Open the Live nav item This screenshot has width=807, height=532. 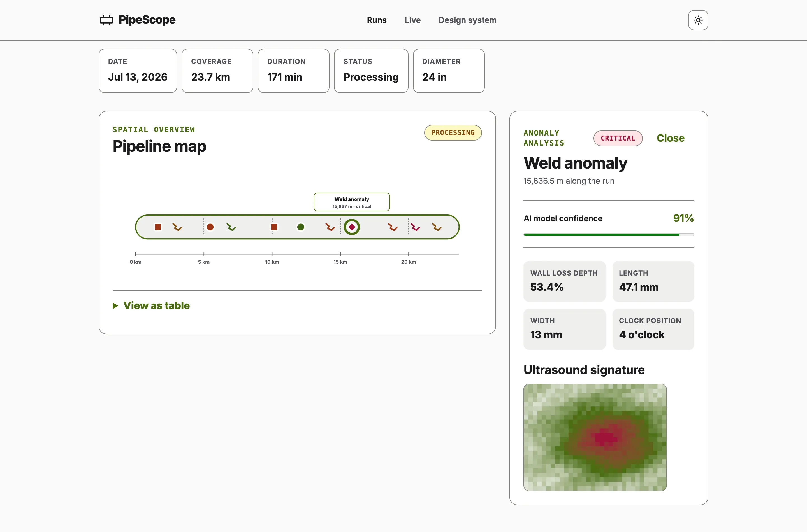tap(412, 20)
